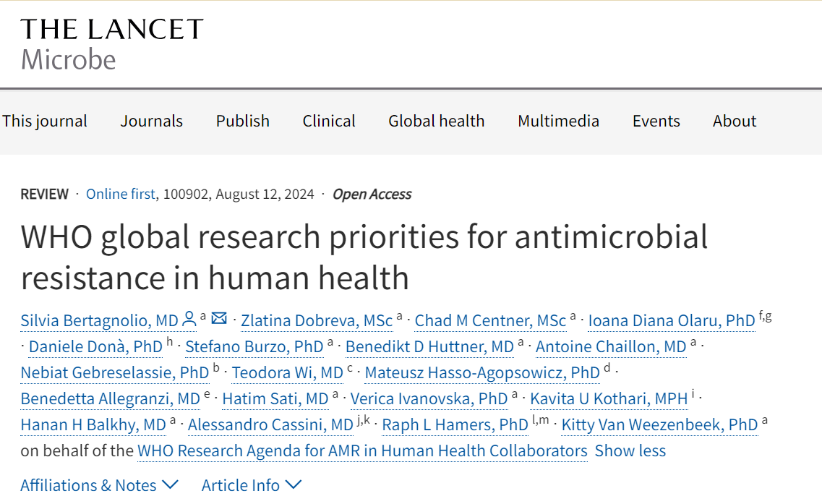Open the This journal menu

point(45,121)
